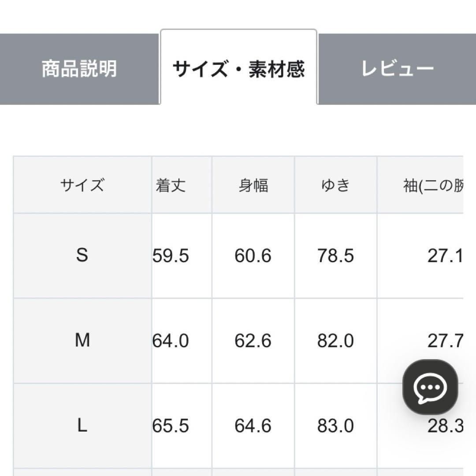Click the サイズ column header
476x476 pixels.
[82, 184]
